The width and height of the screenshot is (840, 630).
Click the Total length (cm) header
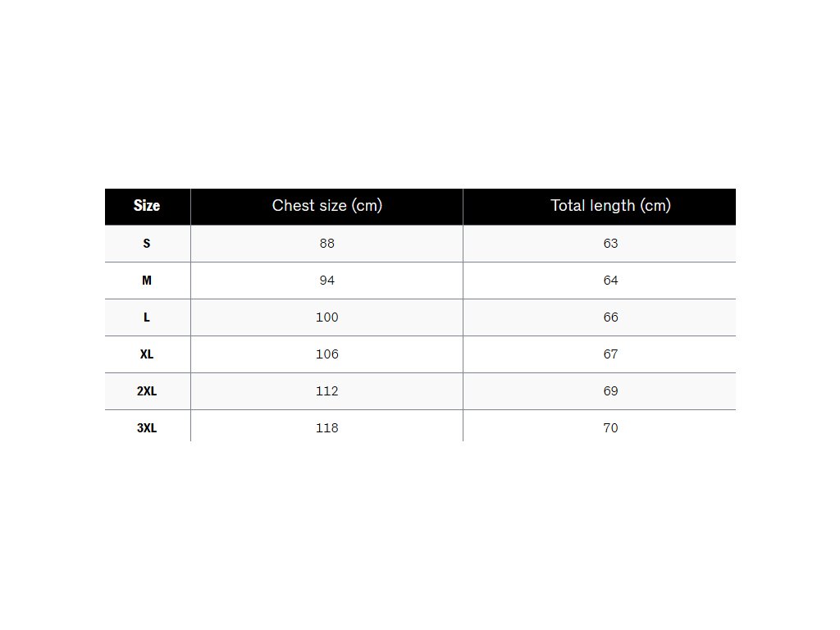coord(610,206)
